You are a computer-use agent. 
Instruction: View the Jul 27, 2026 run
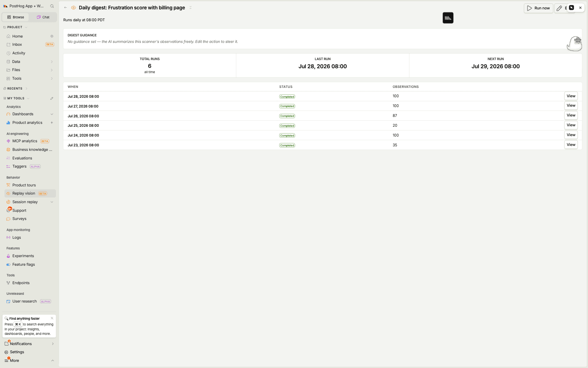tap(571, 105)
